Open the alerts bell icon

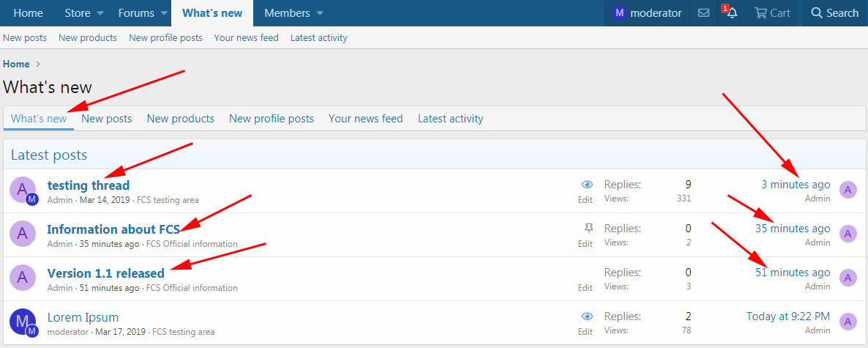coord(731,13)
